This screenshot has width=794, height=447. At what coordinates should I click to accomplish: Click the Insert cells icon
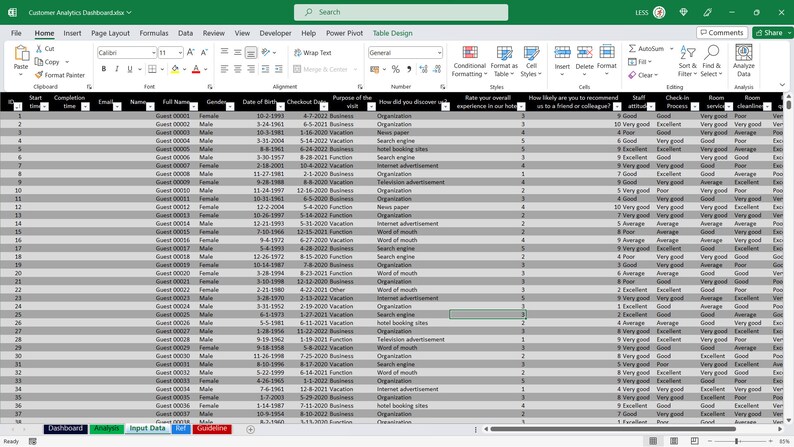[562, 52]
